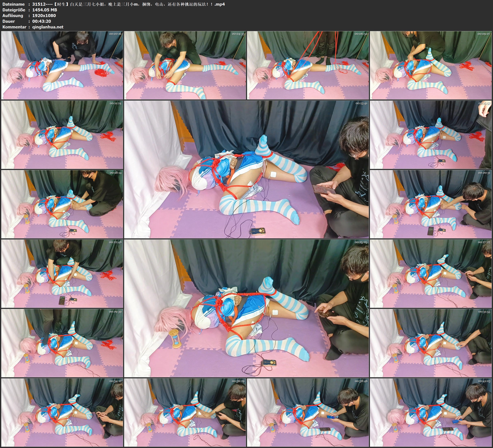Select the thumbnail labeled 00:31:55
Image resolution: width=493 pixels, height=448 pixels.
tap(431, 343)
